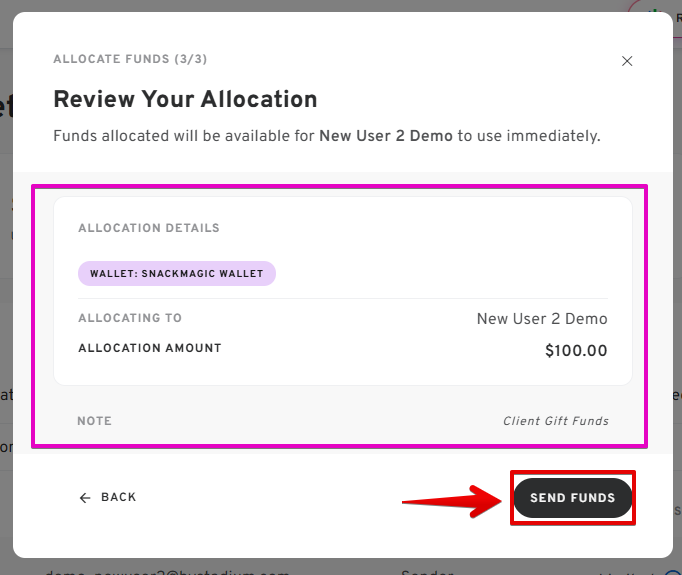Click the Review Your Allocation heading
This screenshot has height=575, width=682.
pyautogui.click(x=185, y=99)
